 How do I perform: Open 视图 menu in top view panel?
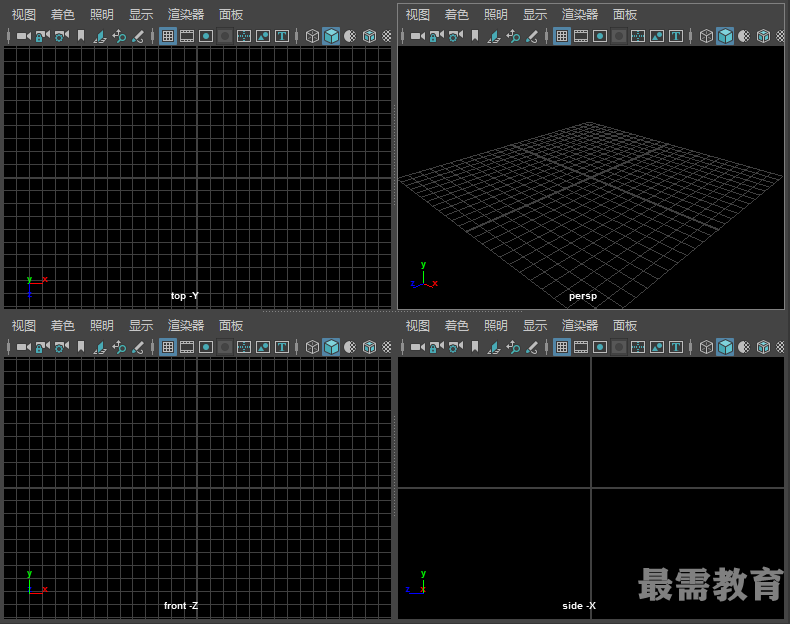pyautogui.click(x=24, y=15)
